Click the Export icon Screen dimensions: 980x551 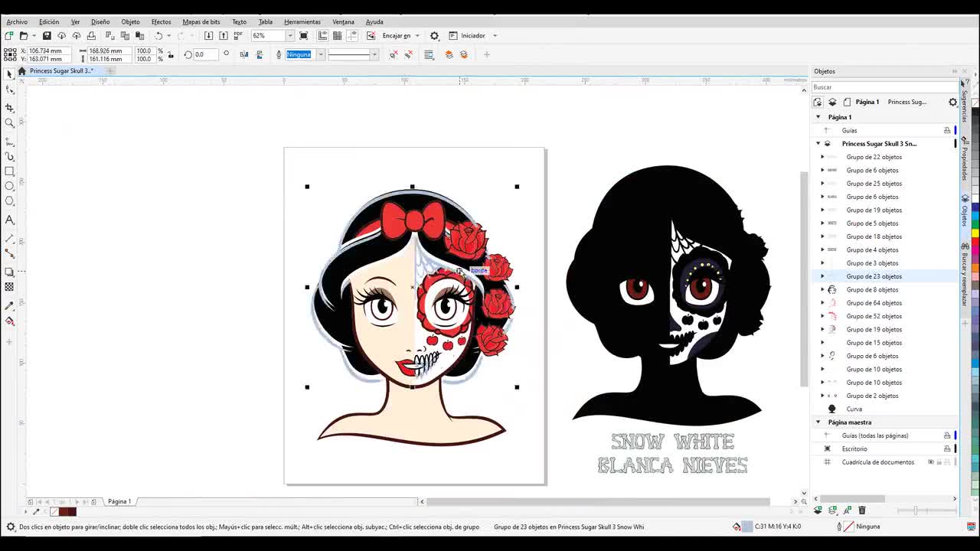click(x=223, y=35)
